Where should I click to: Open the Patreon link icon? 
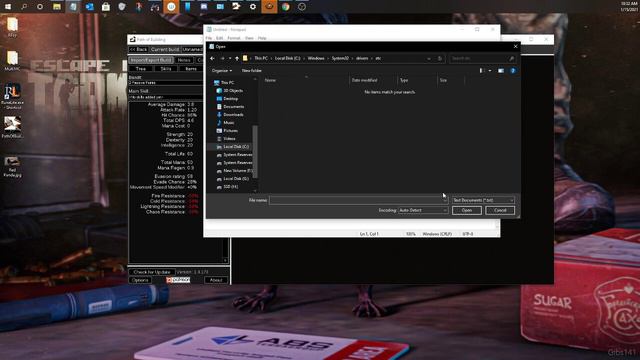pyautogui.click(x=178, y=280)
